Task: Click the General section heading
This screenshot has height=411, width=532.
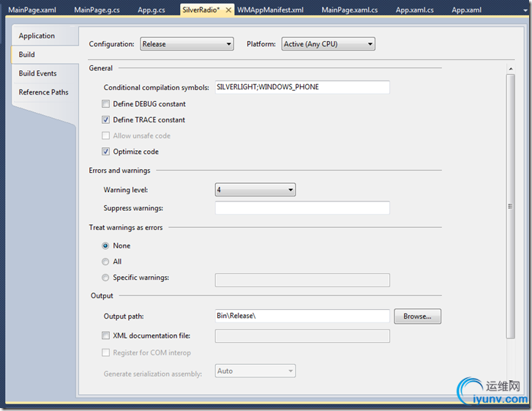Action: point(101,68)
